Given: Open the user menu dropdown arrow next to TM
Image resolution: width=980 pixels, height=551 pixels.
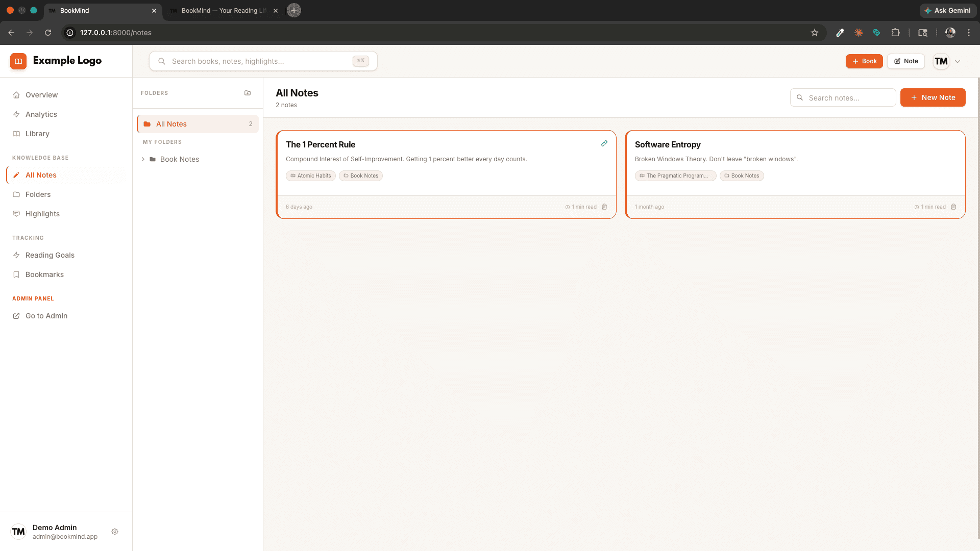Looking at the screenshot, I should coord(958,61).
